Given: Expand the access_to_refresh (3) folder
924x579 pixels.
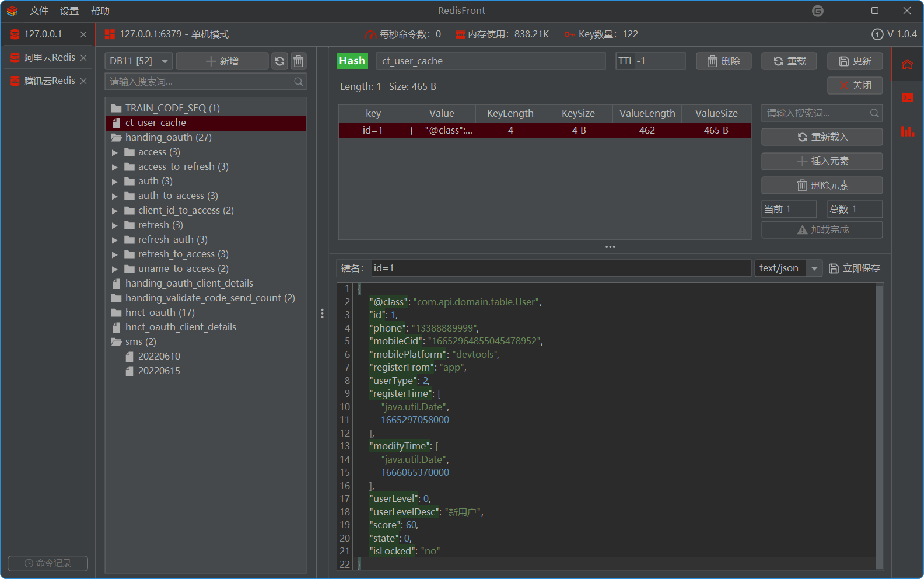Looking at the screenshot, I should [x=115, y=167].
